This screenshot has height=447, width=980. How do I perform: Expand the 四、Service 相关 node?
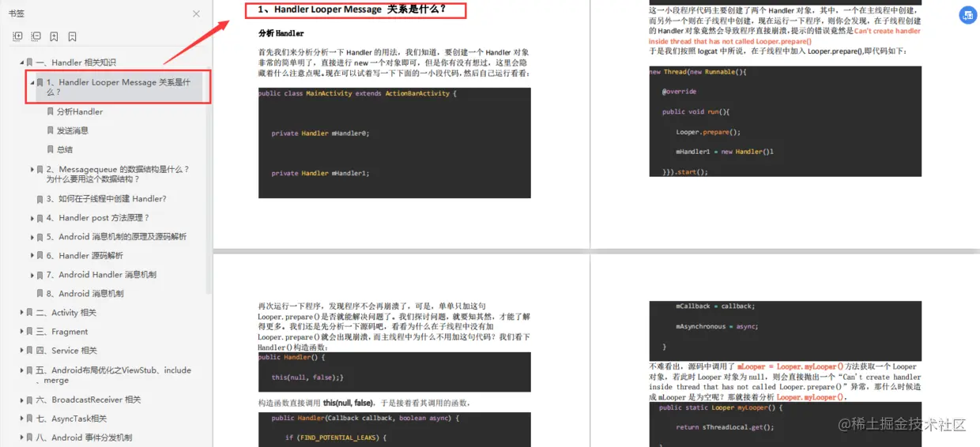point(22,351)
